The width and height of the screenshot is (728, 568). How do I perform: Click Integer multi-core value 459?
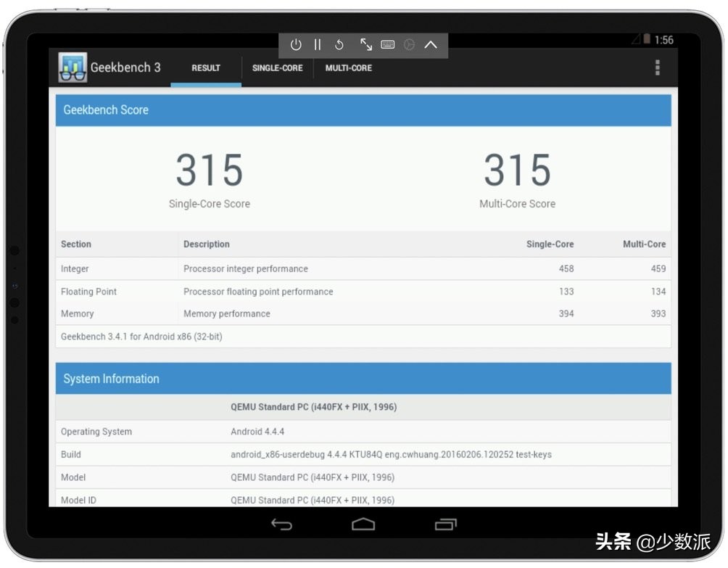pyautogui.click(x=658, y=269)
